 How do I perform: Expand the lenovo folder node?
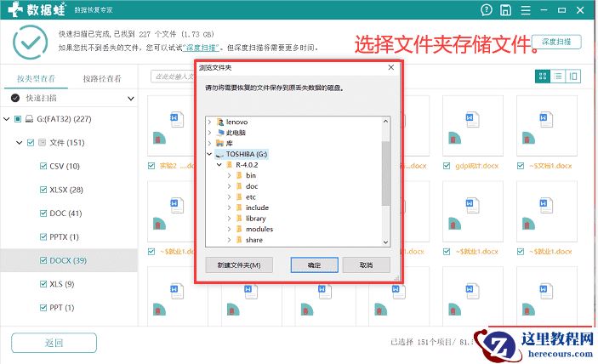coord(209,122)
